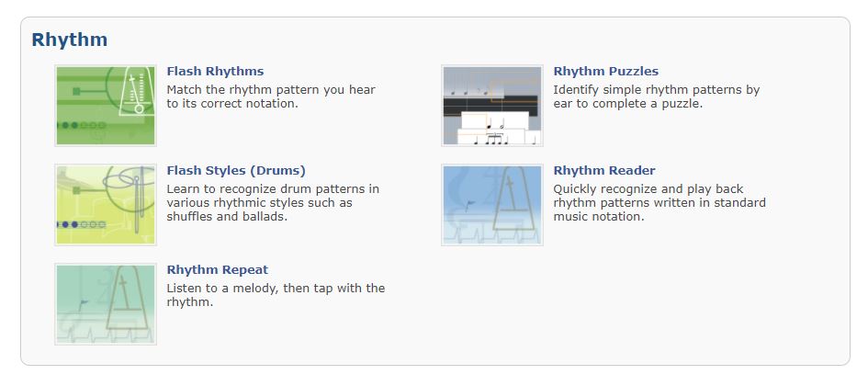The width and height of the screenshot is (868, 386).
Task: Open the Rhythm Puzzles notation thumbnail
Action: (x=491, y=105)
